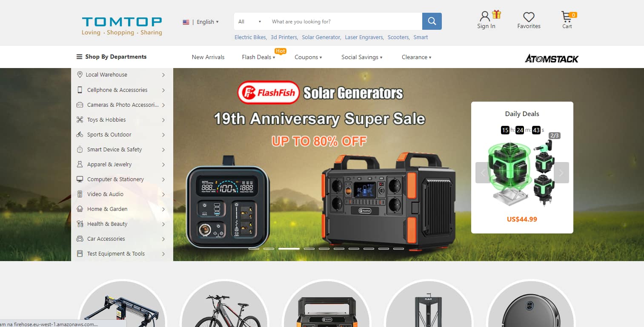Open New Arrivals menu item

(208, 57)
